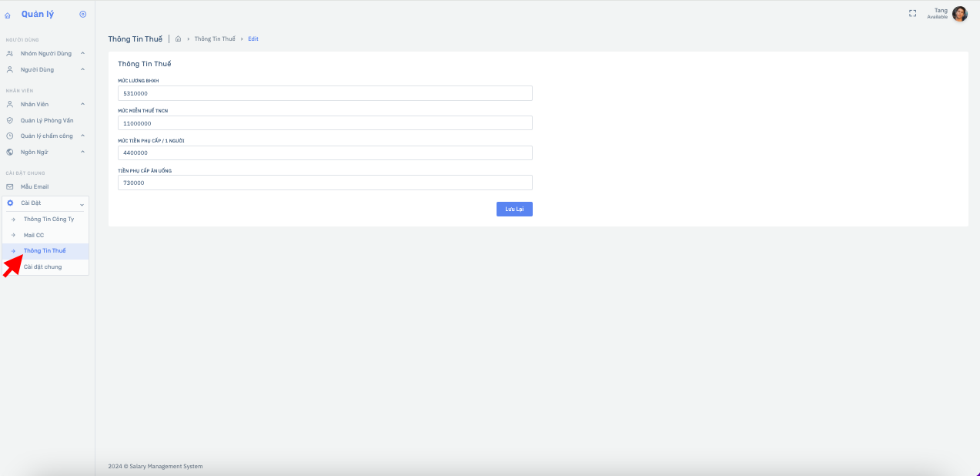Click the Thông Tin Thuế breadcrumb link

(x=215, y=39)
